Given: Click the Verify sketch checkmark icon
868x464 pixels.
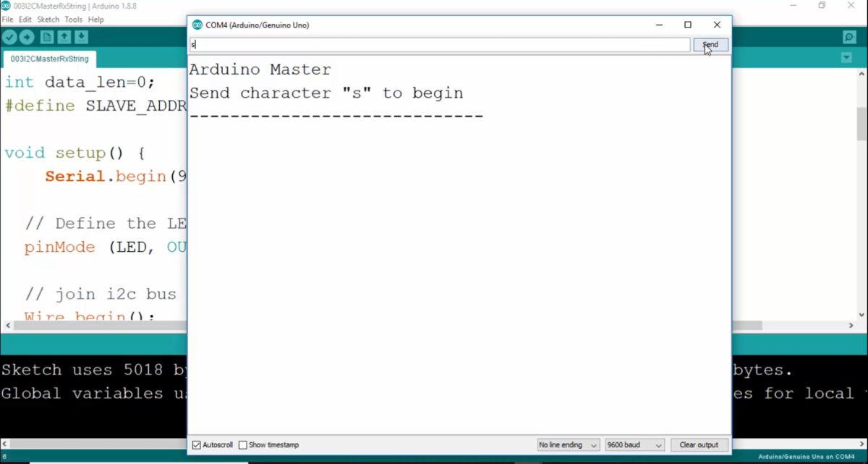Looking at the screenshot, I should (9, 36).
